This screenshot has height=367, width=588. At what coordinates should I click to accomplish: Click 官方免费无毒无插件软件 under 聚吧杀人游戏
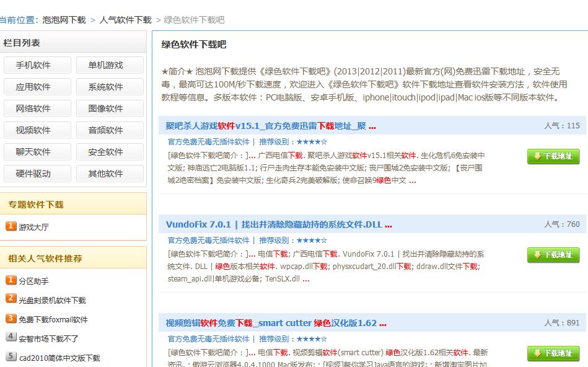(209, 142)
